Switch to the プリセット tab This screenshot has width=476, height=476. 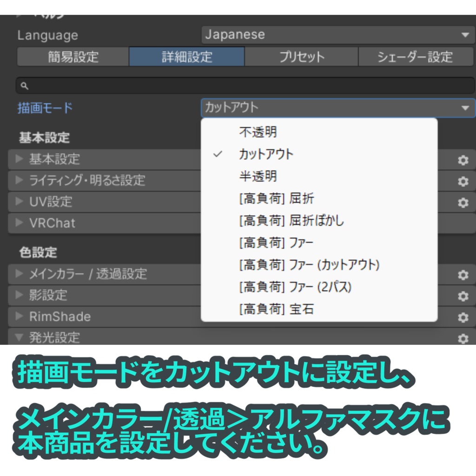click(x=301, y=57)
